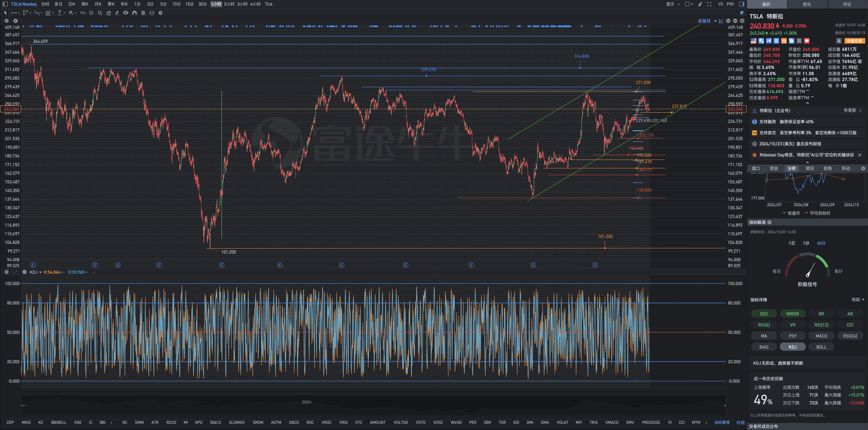The width and height of the screenshot is (868, 430).
Task: Click the bottom timeline navigator 2024 marker
Action: 307,402
